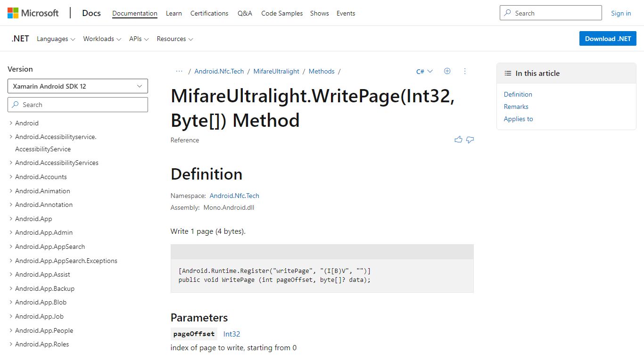Click the Download .NET button
Image resolution: width=644 pixels, height=362 pixels.
(608, 39)
